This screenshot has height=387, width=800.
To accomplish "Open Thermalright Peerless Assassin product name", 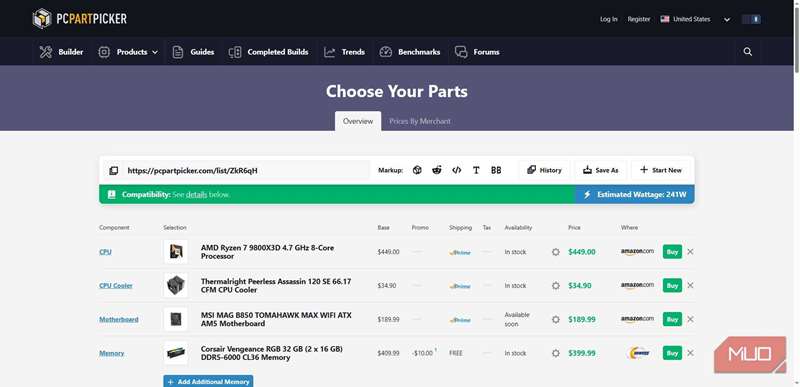I will [276, 286].
